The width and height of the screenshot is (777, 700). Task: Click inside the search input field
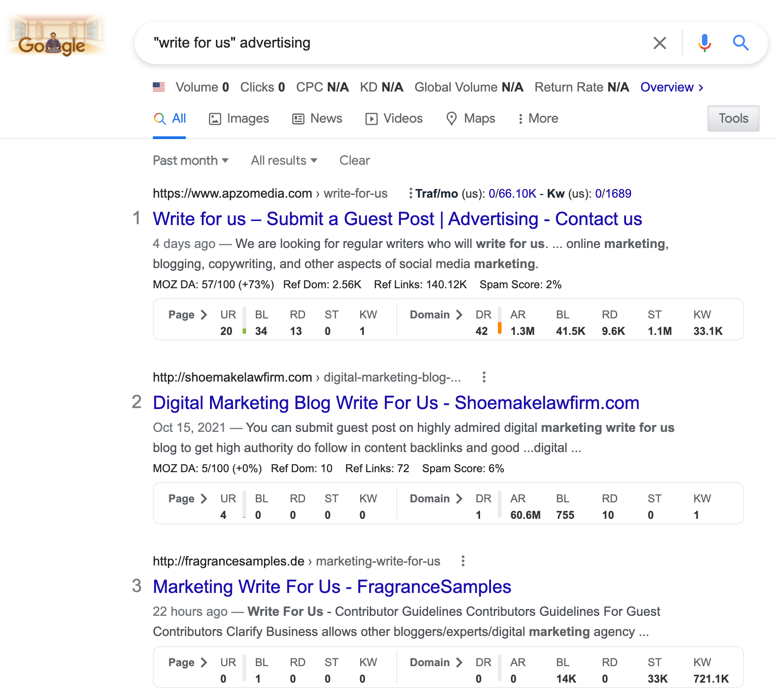(366, 43)
